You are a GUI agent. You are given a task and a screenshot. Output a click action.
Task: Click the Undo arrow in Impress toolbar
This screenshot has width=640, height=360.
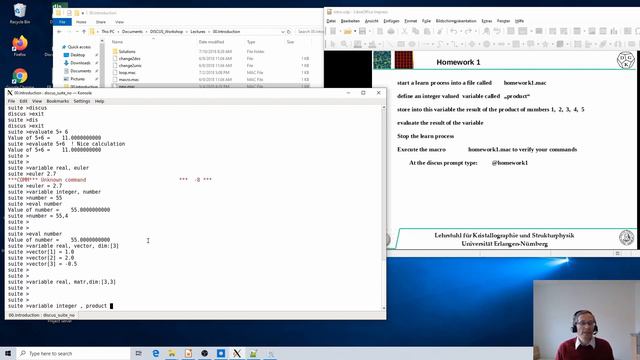tap(453, 31)
